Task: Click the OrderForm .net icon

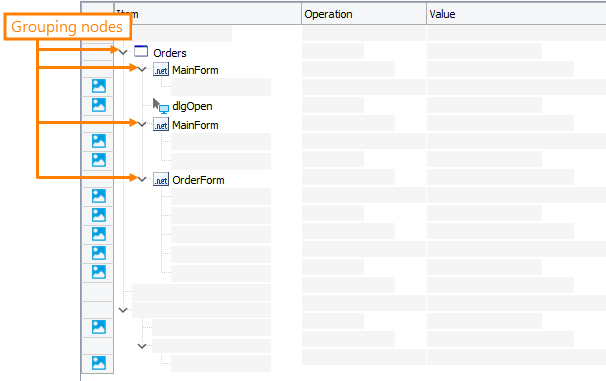Action: (161, 179)
